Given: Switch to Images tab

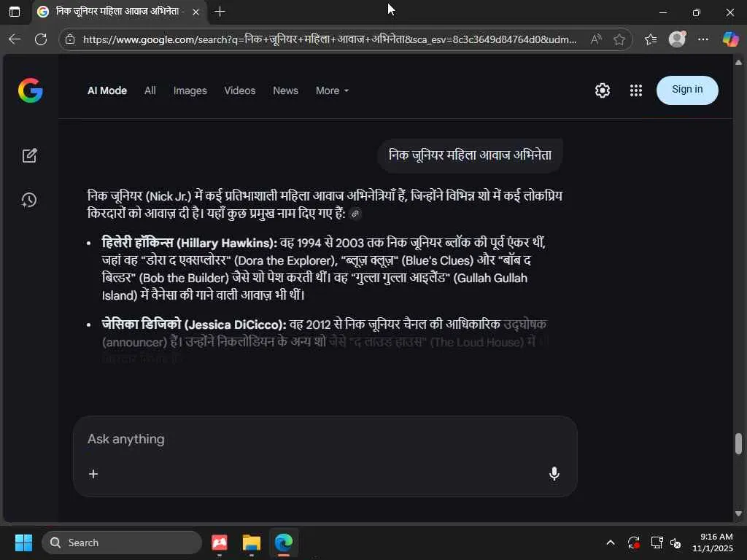Looking at the screenshot, I should (190, 90).
